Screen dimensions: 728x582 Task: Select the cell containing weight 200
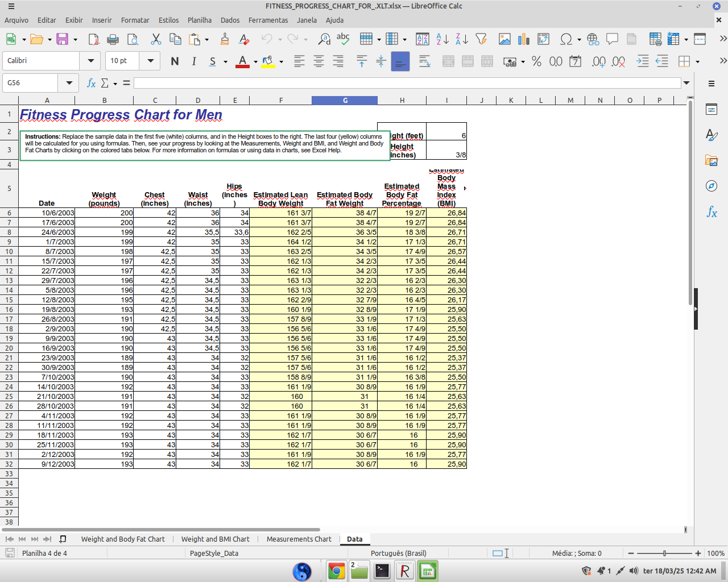105,213
